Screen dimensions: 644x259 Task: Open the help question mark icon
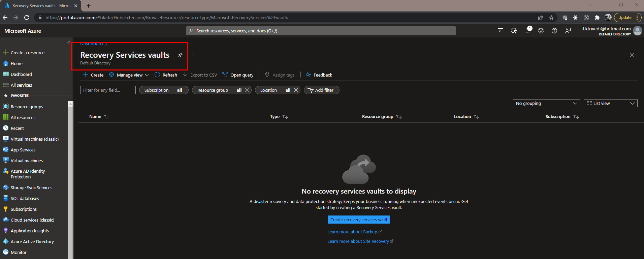[x=554, y=31]
